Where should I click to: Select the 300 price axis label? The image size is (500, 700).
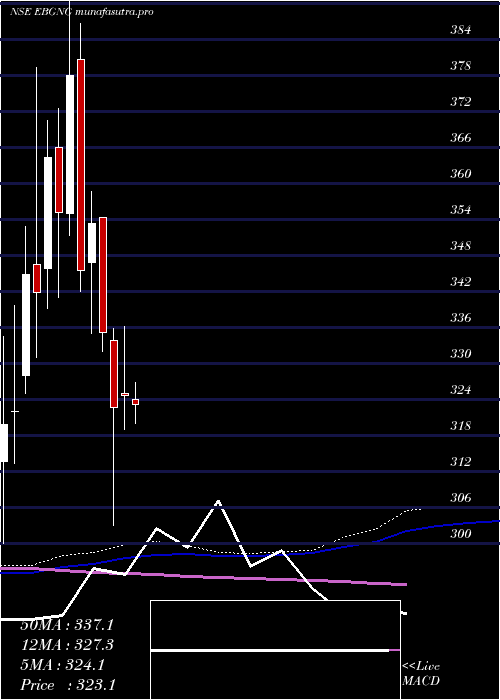[460, 533]
